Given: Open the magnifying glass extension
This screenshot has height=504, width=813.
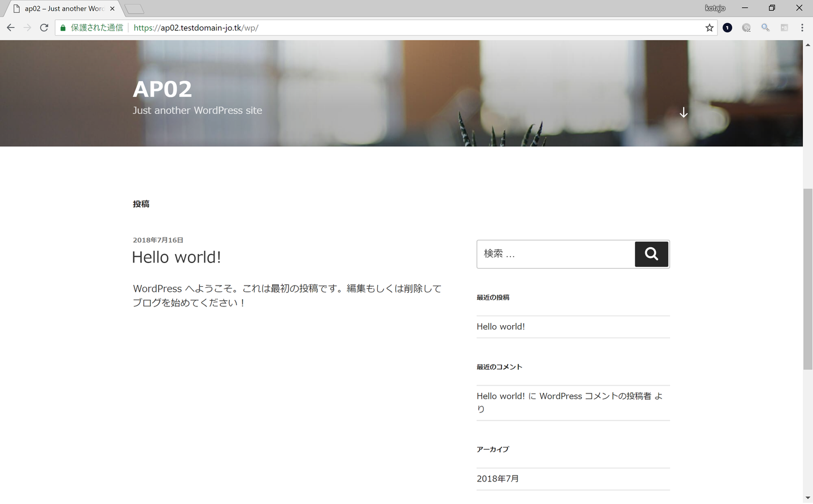Looking at the screenshot, I should 765,28.
